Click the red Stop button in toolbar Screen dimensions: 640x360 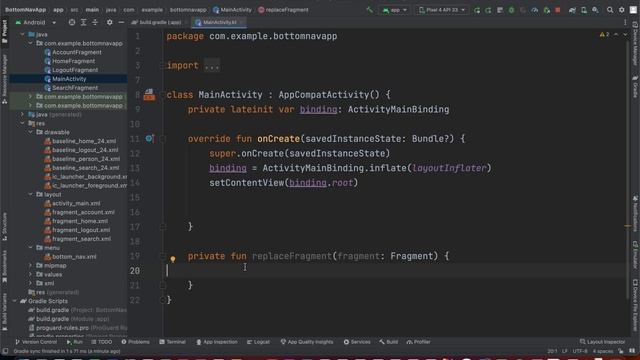(558, 10)
